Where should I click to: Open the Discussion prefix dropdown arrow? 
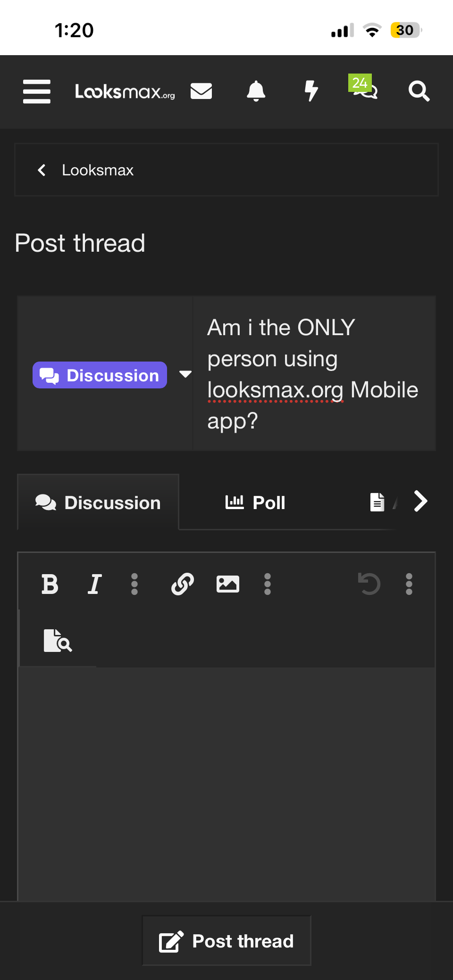point(185,374)
